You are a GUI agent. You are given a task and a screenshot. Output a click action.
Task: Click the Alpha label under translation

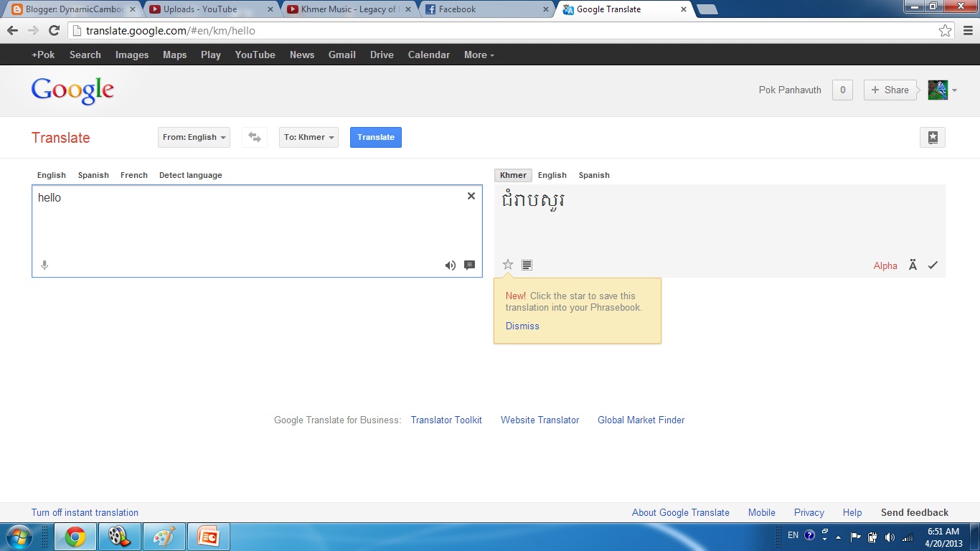tap(885, 265)
